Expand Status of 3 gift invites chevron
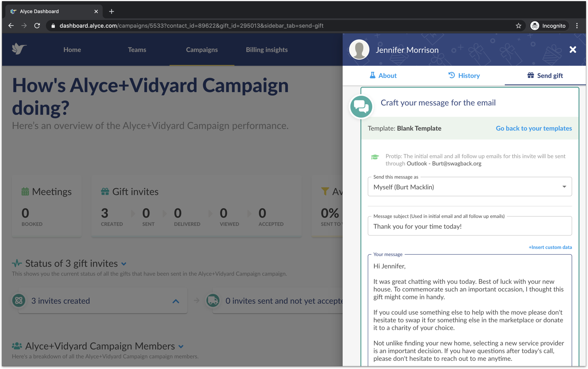Viewport: 588px width, 369px height. [x=124, y=264]
